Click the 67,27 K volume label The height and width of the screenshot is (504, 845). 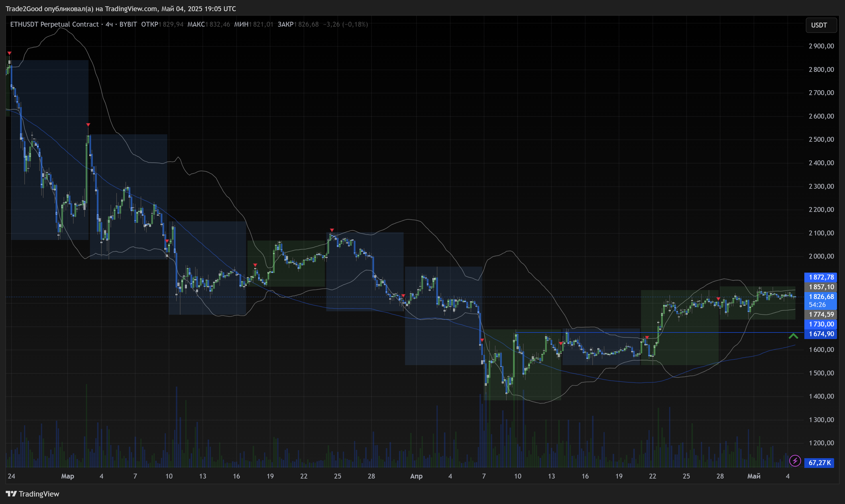(x=819, y=462)
